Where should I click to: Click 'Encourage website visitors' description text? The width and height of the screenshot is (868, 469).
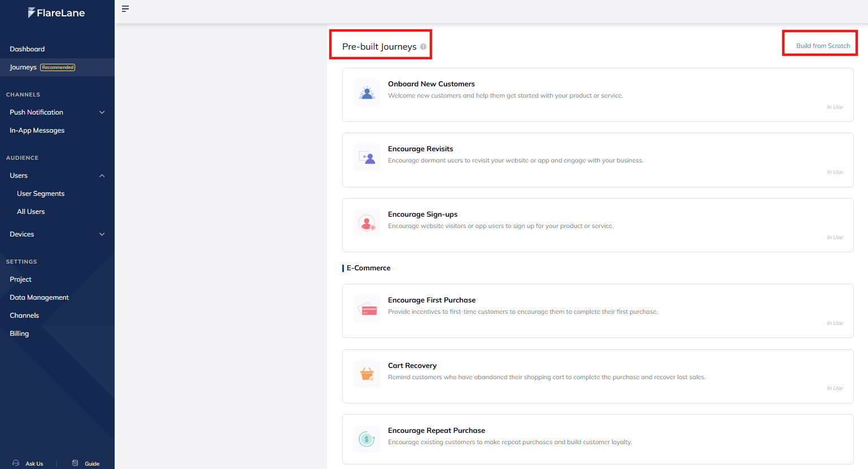point(500,226)
